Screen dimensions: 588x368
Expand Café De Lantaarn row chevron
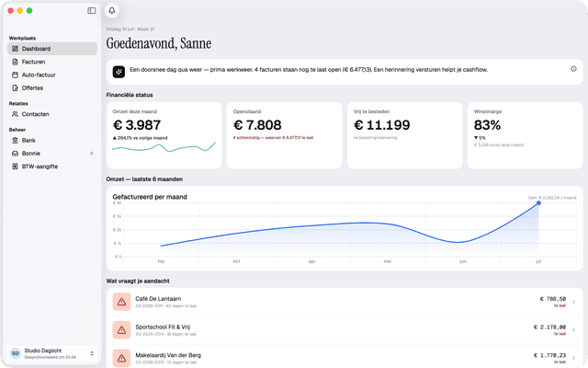tap(573, 302)
